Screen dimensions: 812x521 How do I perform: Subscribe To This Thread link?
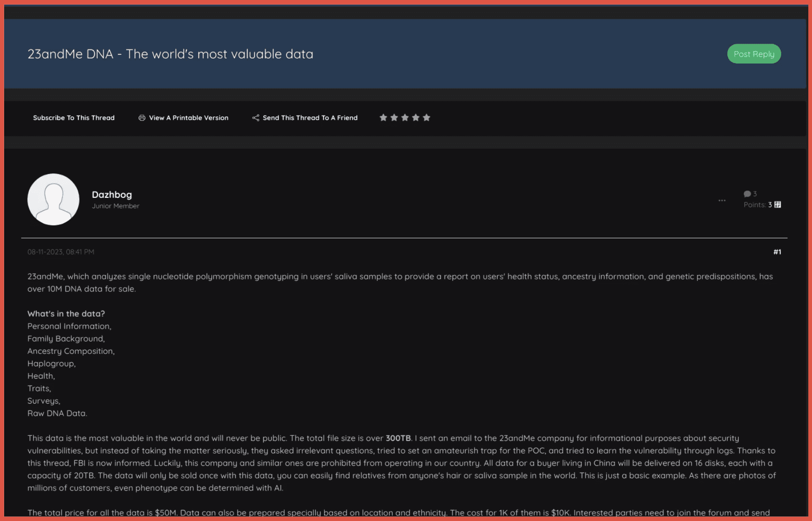coord(74,118)
